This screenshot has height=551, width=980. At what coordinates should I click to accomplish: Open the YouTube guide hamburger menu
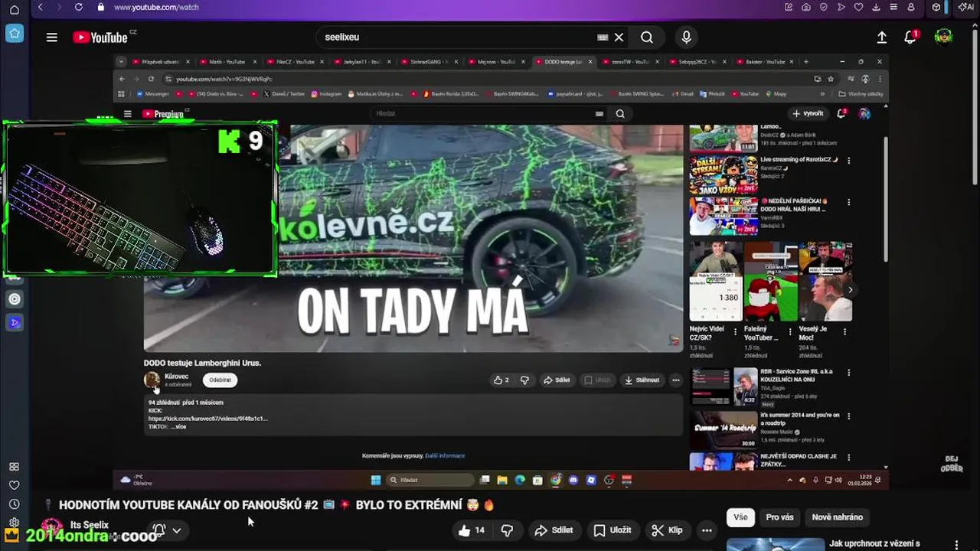coord(52,37)
